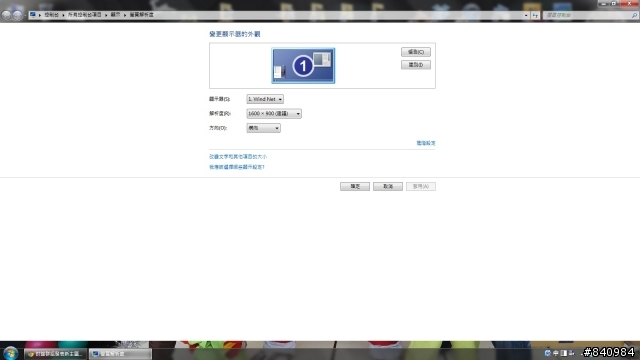Expand the arrow after the 控制台 breadcrumb
This screenshot has height=360, width=640.
(x=63, y=15)
